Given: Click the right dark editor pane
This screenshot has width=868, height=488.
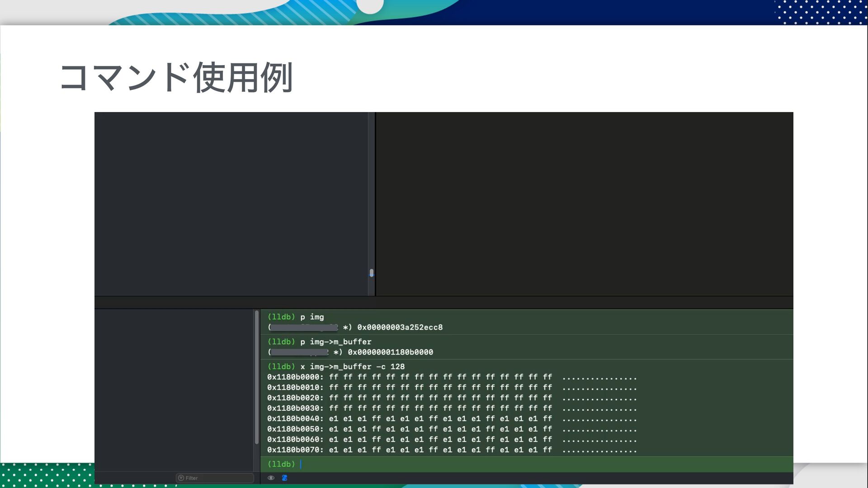Looking at the screenshot, I should click(584, 203).
